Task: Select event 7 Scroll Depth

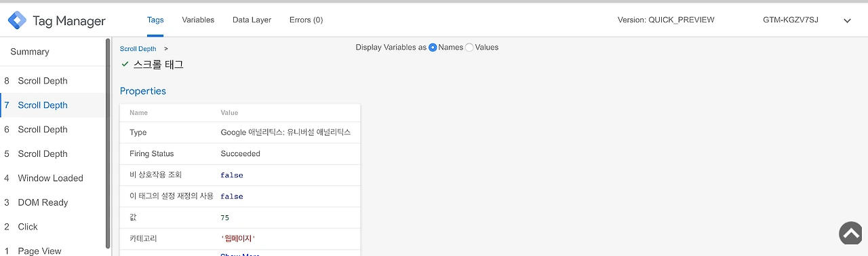Action: pos(53,105)
